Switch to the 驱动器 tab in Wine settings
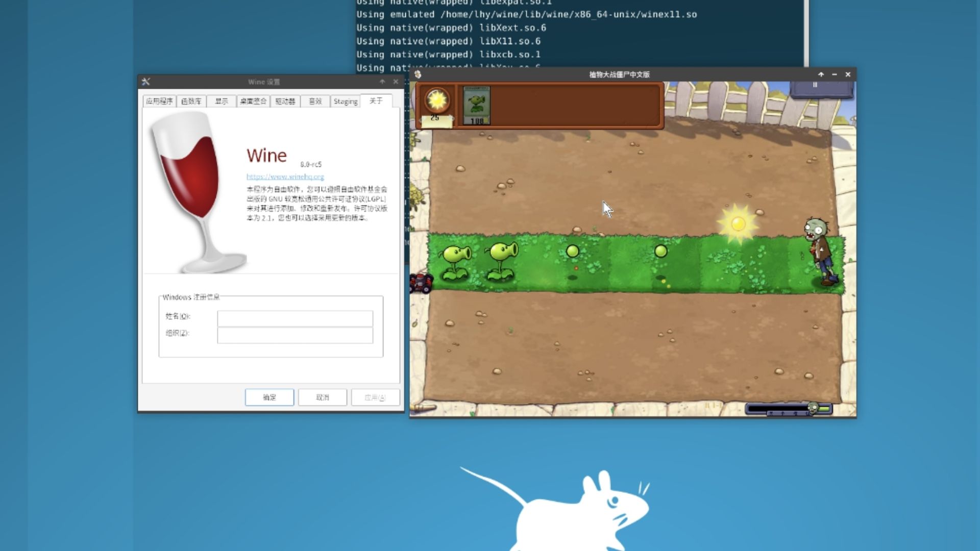980x551 pixels. (x=285, y=102)
